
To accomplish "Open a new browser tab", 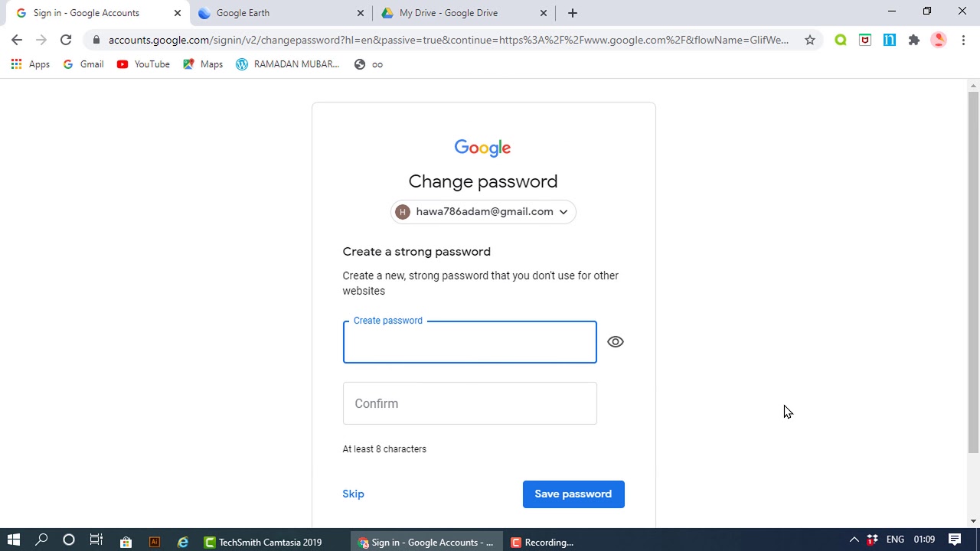I will pos(573,13).
